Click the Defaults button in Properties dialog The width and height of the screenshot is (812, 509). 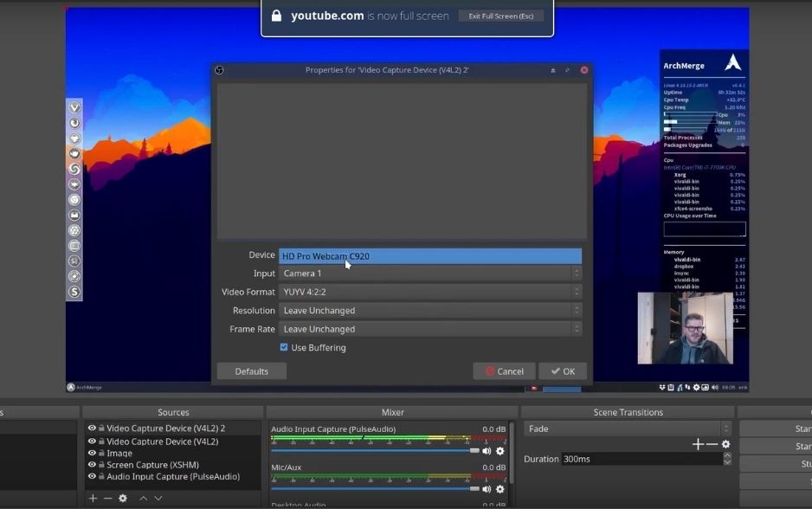click(252, 371)
